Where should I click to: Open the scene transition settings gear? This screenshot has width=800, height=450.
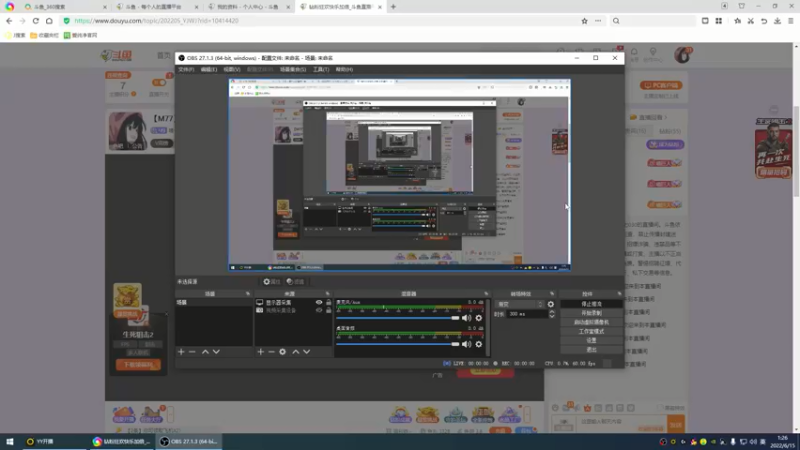[551, 304]
